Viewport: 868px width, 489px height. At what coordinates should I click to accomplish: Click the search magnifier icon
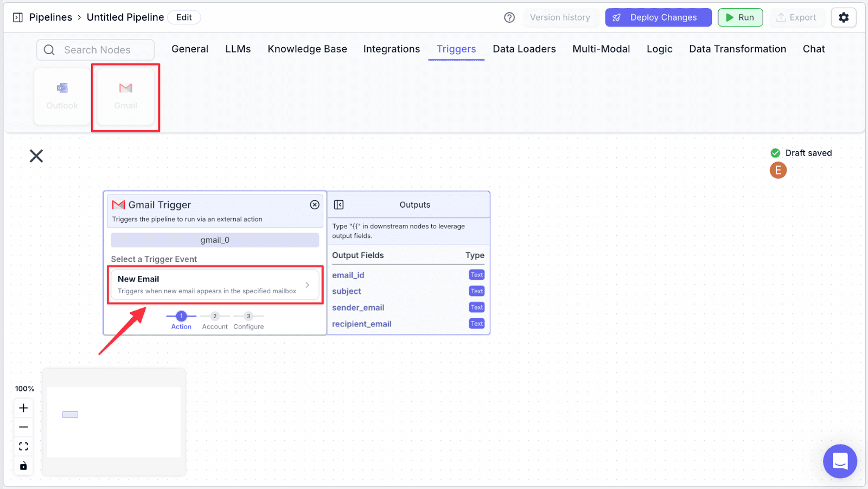pos(49,50)
